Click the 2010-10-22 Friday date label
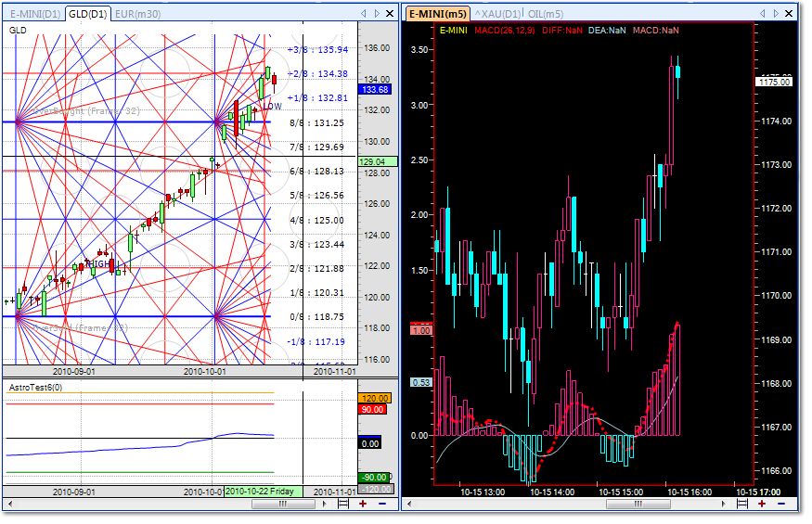812x524 pixels. pos(263,491)
